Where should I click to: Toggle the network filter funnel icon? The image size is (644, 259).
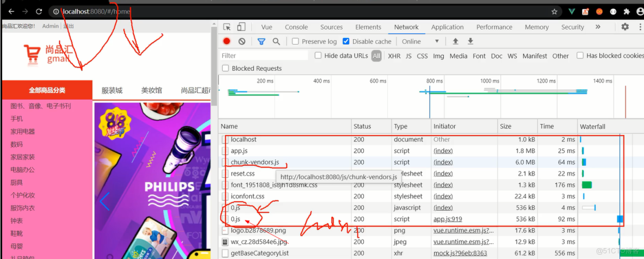click(261, 41)
